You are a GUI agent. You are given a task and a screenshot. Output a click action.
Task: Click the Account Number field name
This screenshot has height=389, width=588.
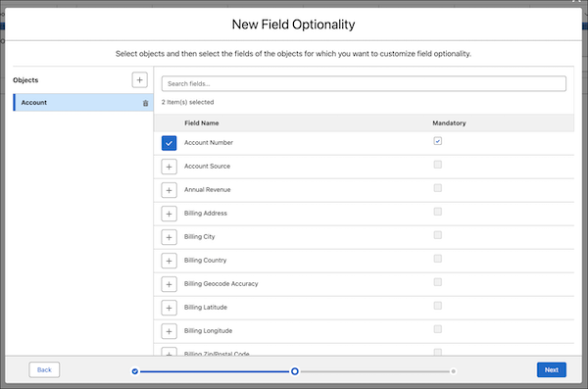pyautogui.click(x=209, y=142)
